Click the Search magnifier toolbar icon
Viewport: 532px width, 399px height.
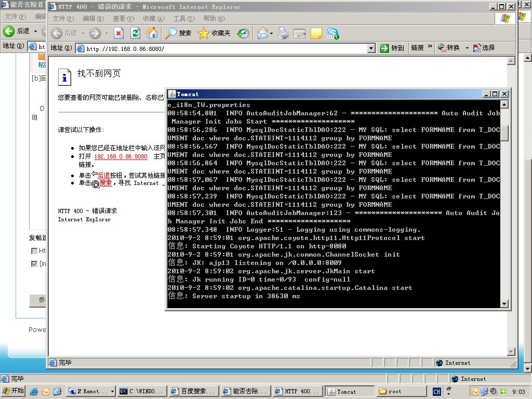(x=170, y=33)
